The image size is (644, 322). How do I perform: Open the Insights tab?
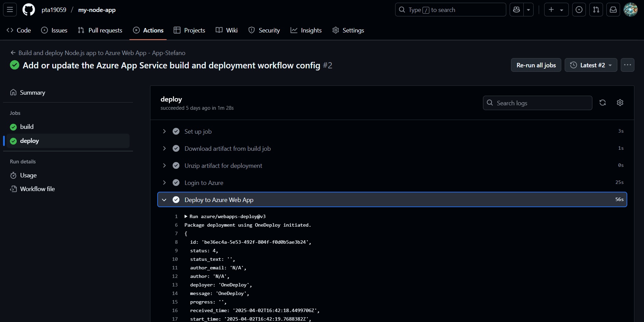click(x=306, y=30)
